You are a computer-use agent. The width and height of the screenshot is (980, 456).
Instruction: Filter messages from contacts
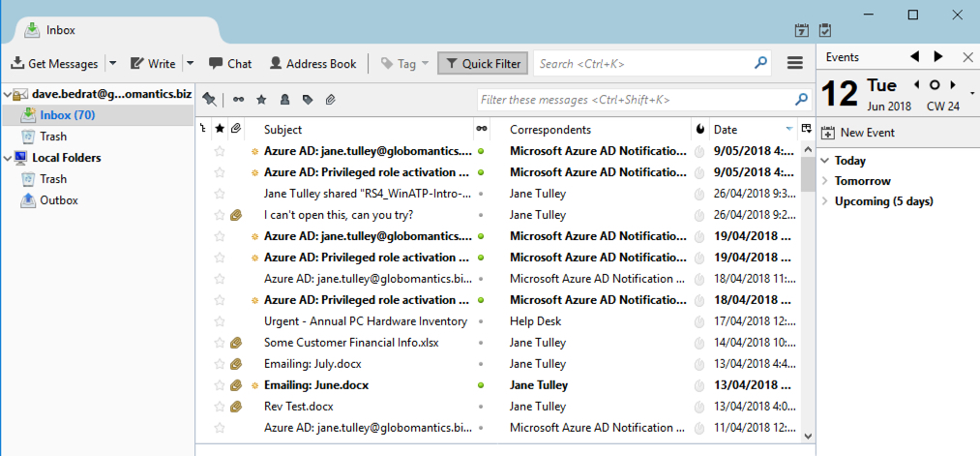click(x=284, y=100)
